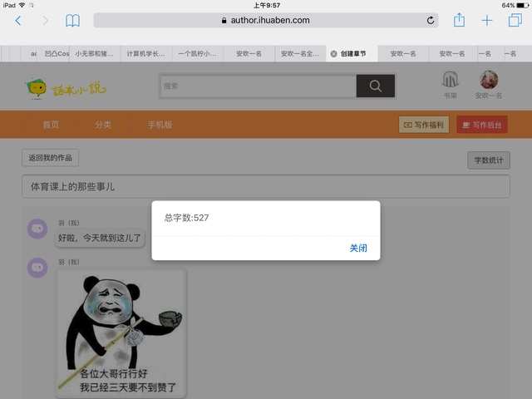Image resolution: width=532 pixels, height=399 pixels.
Task: Select 首页 in the orange navigation bar
Action: point(51,125)
